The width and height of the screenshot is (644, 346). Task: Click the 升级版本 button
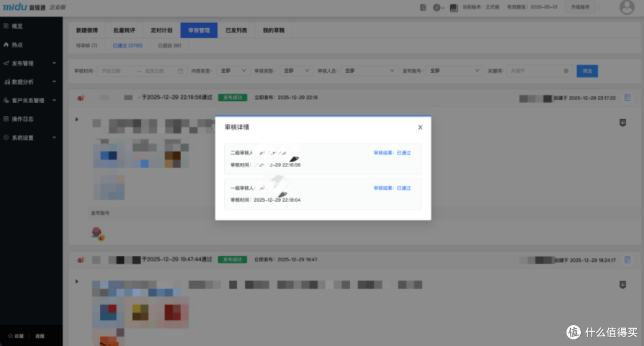point(580,7)
